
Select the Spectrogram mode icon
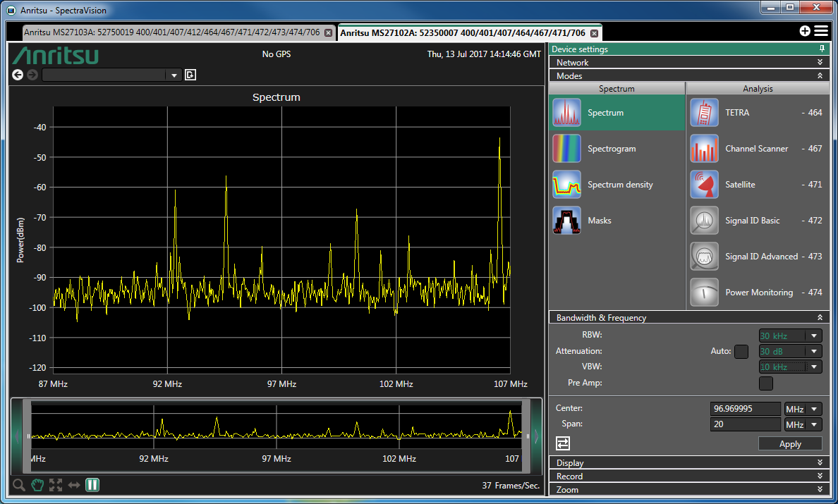[x=566, y=149]
